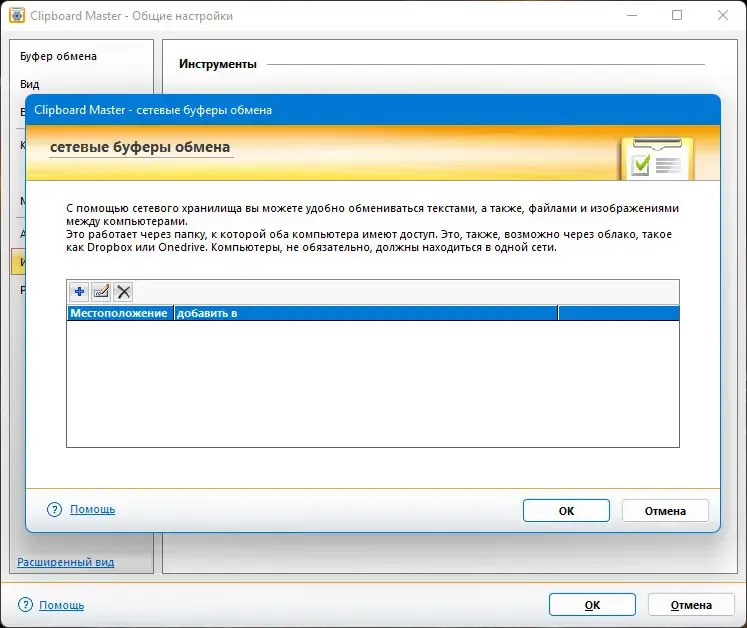
Task: Click the добавить в column header
Action: tap(365, 313)
